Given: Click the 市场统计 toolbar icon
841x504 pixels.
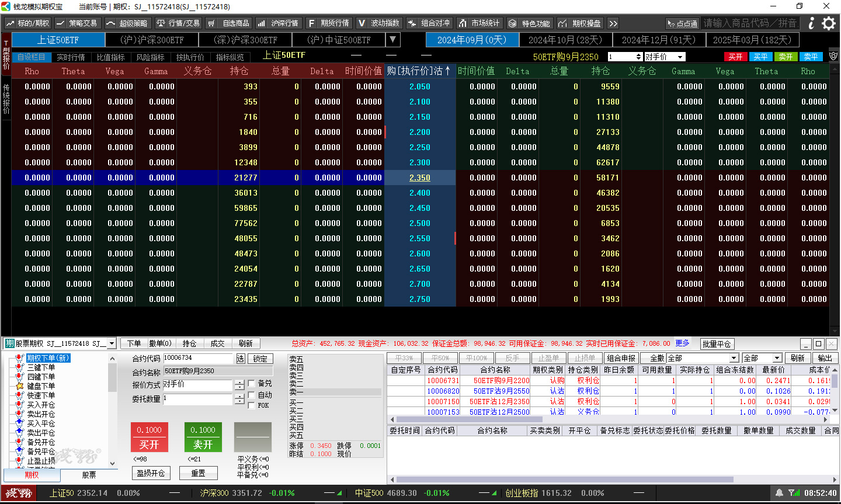Looking at the screenshot, I should [x=463, y=23].
